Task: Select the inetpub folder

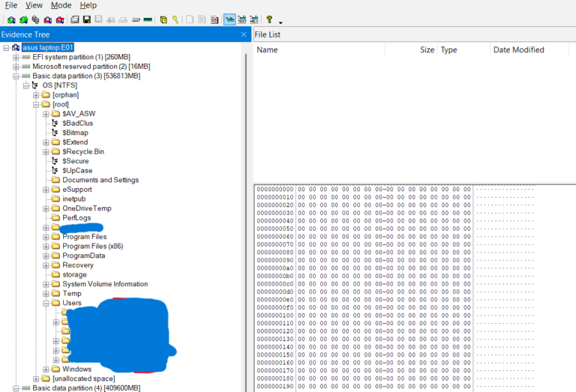Action: pyautogui.click(x=73, y=199)
